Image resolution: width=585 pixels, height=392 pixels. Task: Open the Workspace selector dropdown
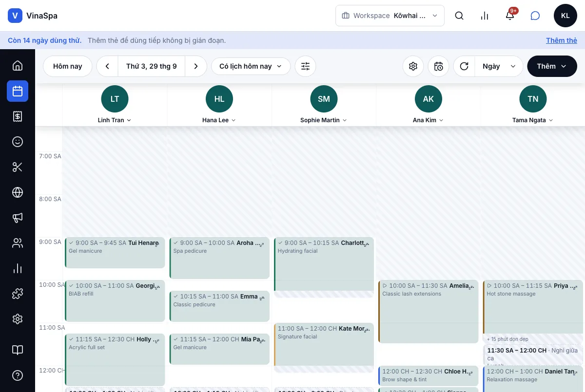click(x=390, y=16)
